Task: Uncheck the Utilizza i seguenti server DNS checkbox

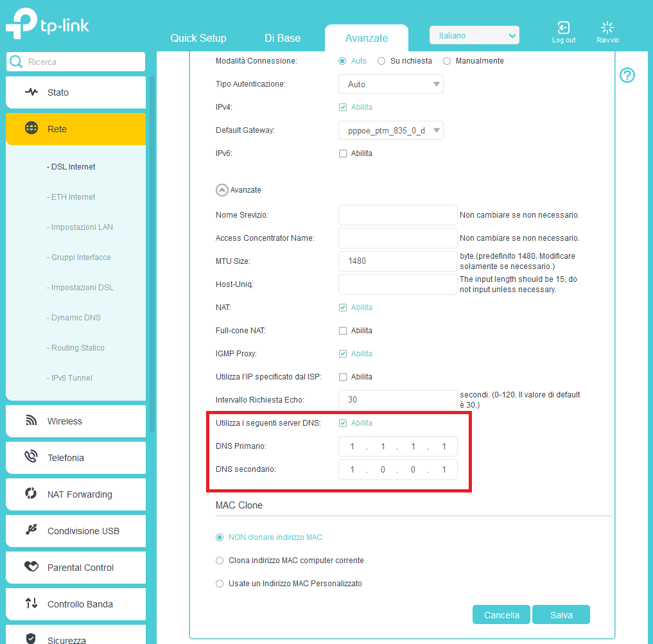Action: pos(343,423)
